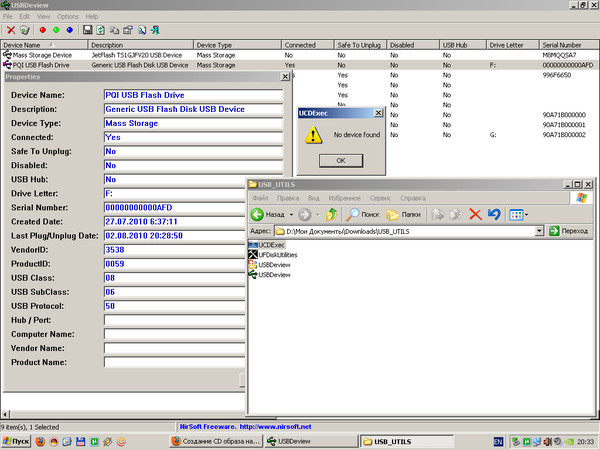
Task: Click the red X uninstall device icon
Action: [11, 30]
